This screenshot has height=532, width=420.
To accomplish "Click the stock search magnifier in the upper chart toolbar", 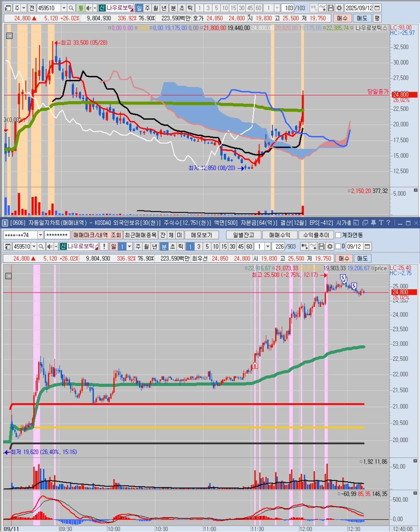I will 71,8.
